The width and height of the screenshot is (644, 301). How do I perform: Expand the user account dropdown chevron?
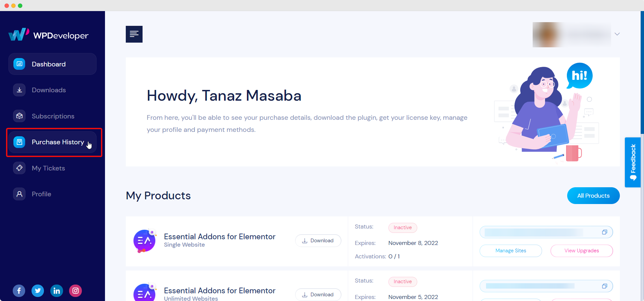(x=617, y=34)
